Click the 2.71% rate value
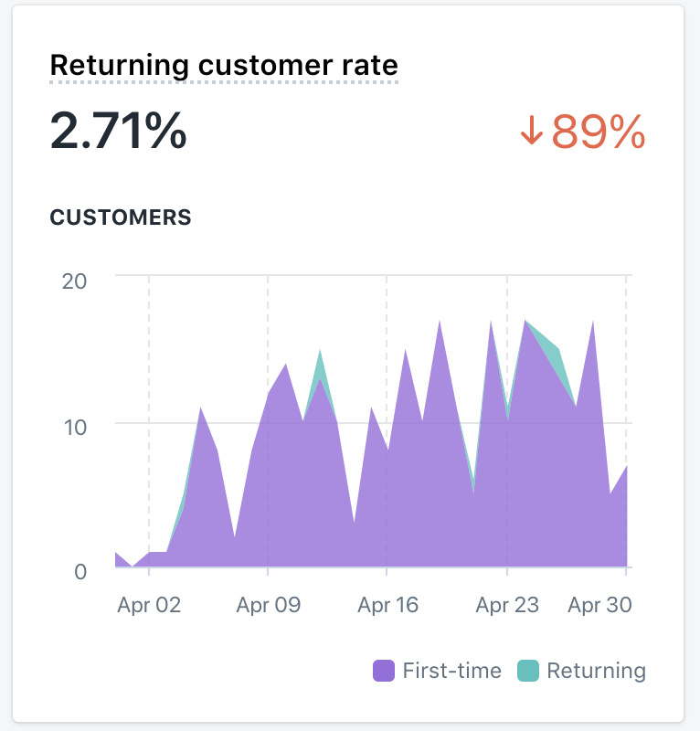The width and height of the screenshot is (700, 731). click(x=118, y=132)
